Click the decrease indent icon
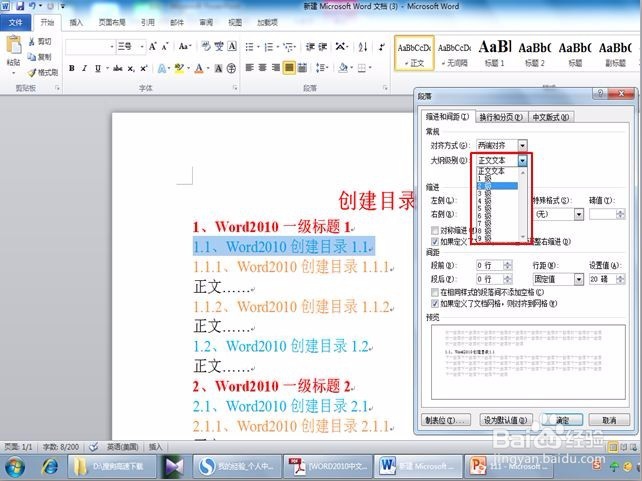The width and height of the screenshot is (642, 481). (x=310, y=47)
